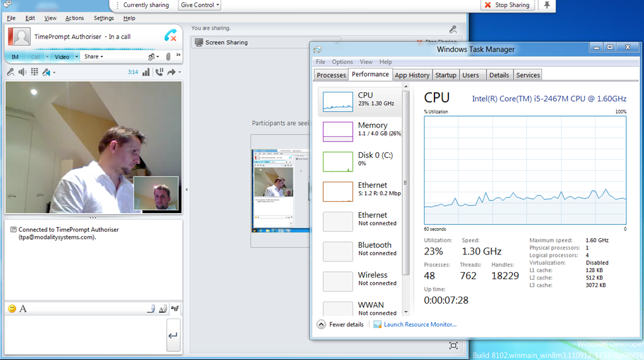Click inside the message input box
The image size is (644, 360).
click(85, 335)
